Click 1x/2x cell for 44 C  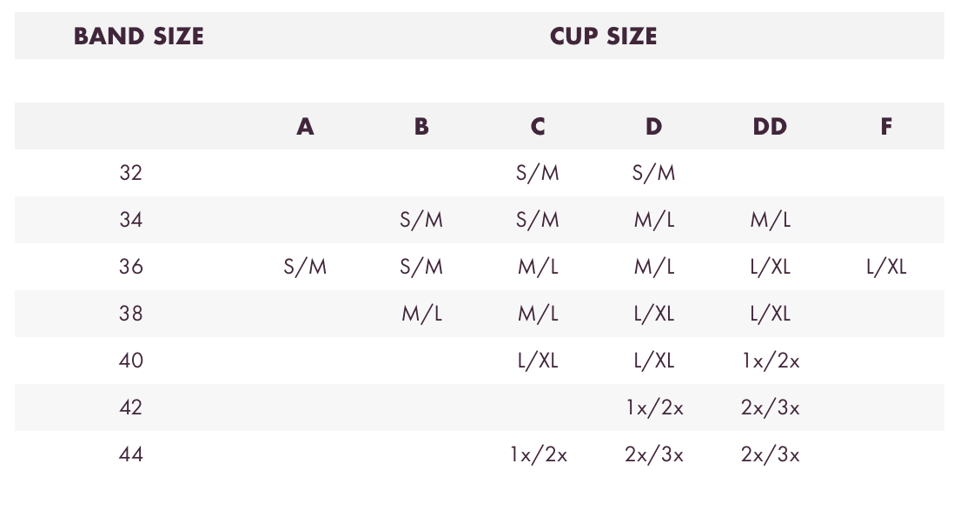pyautogui.click(x=538, y=454)
